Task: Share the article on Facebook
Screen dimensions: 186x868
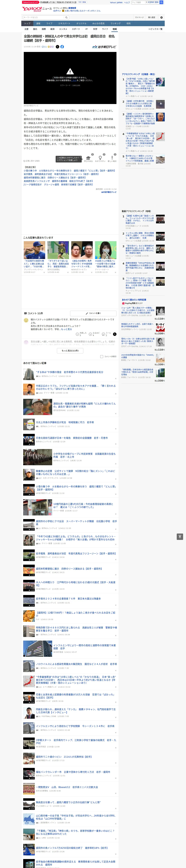Action: [x=62, y=47]
